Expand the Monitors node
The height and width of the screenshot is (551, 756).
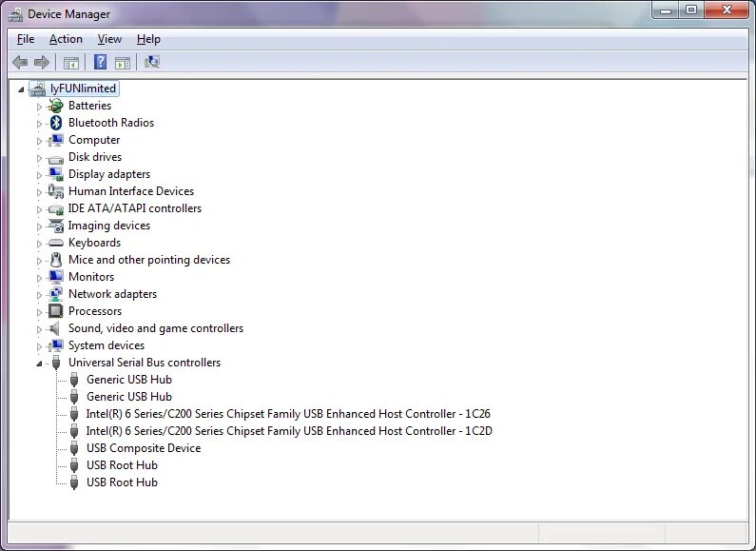pos(40,278)
